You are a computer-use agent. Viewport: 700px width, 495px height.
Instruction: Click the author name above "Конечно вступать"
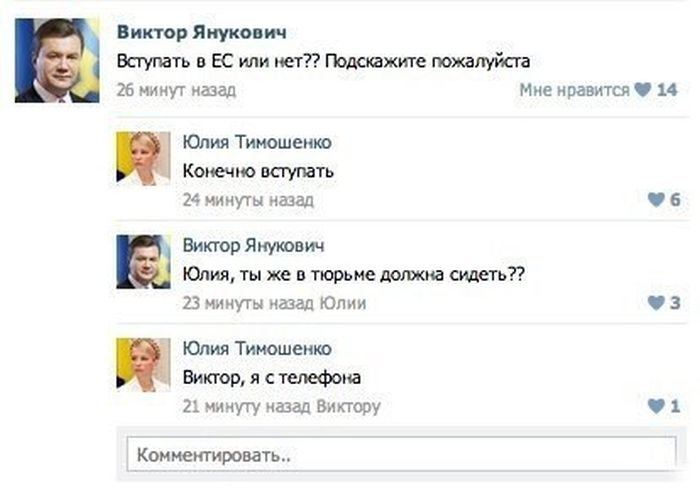(257, 143)
